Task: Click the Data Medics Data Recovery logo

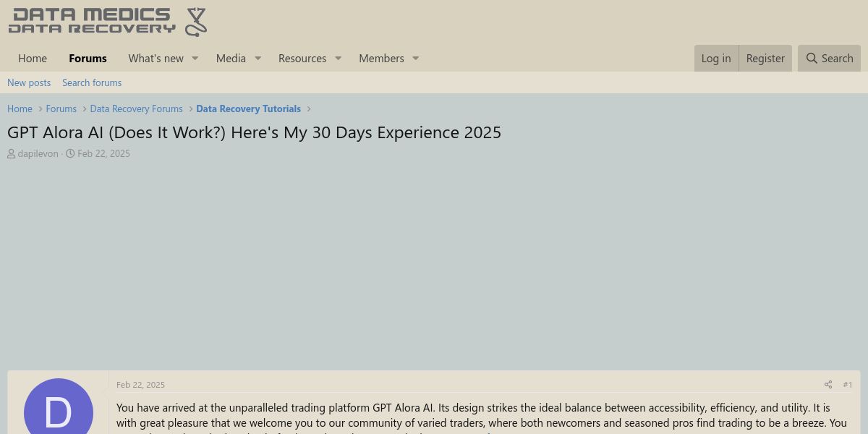Action: (x=108, y=22)
